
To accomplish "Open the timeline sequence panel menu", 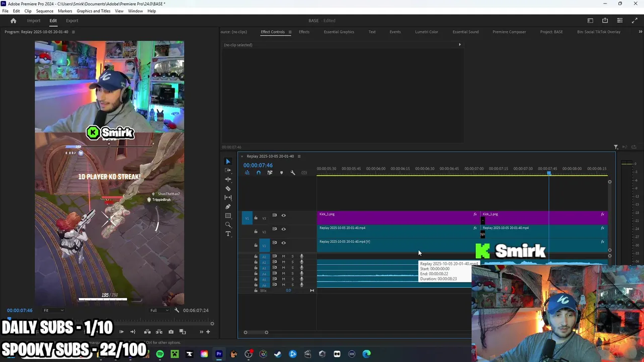I will pyautogui.click(x=299, y=156).
